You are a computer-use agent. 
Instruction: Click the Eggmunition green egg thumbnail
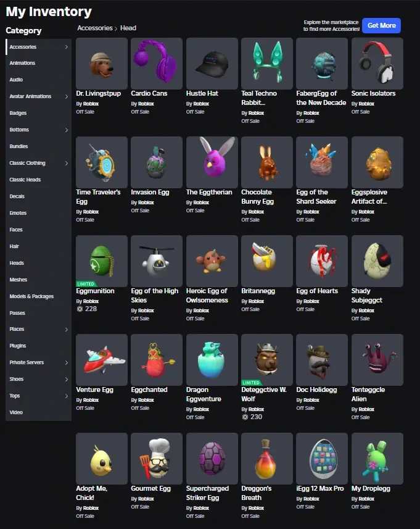tap(102, 261)
